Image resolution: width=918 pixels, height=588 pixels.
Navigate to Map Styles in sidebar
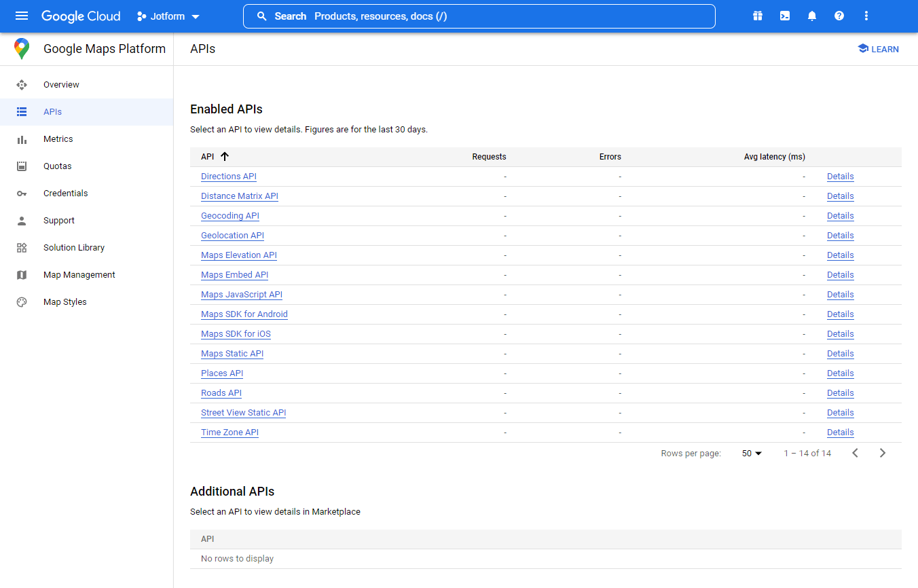[x=65, y=302]
